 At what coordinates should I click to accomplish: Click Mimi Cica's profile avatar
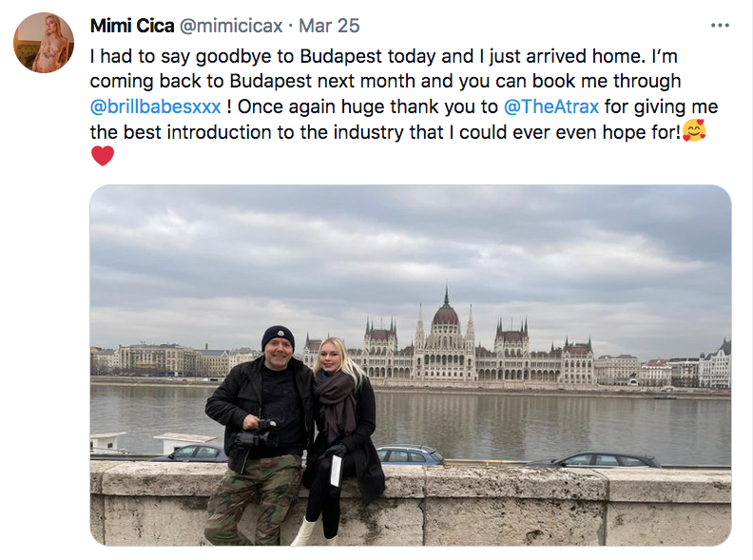click(x=44, y=43)
